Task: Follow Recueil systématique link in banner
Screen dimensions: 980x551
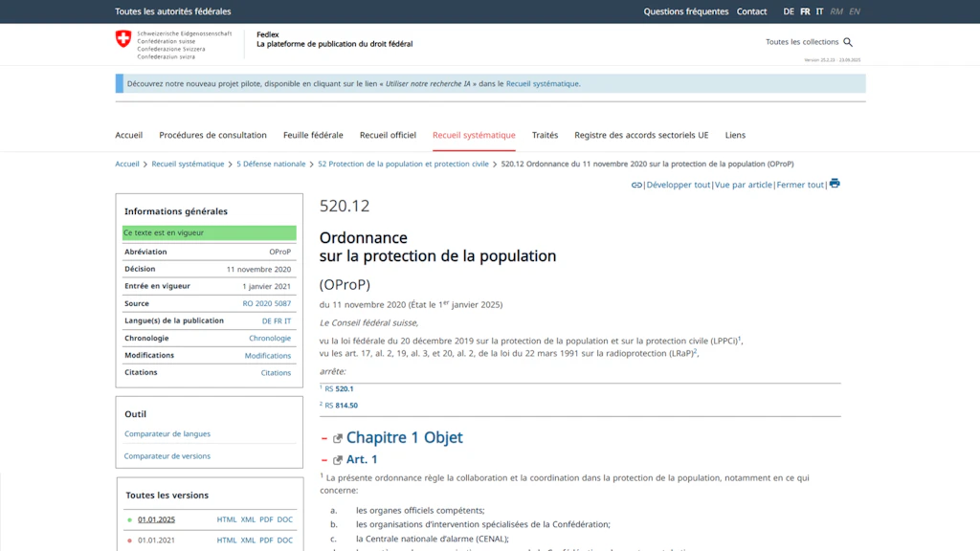Action: pyautogui.click(x=542, y=84)
